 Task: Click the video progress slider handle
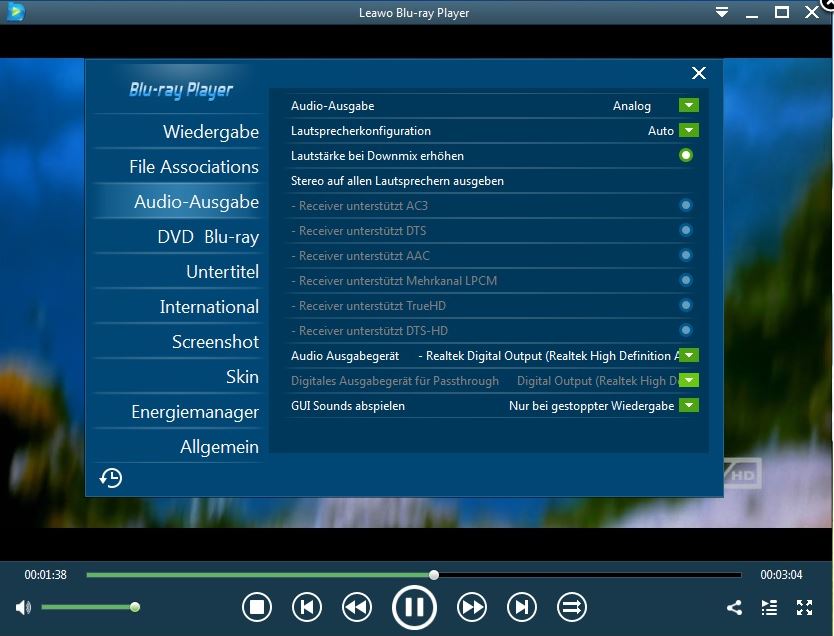click(434, 575)
